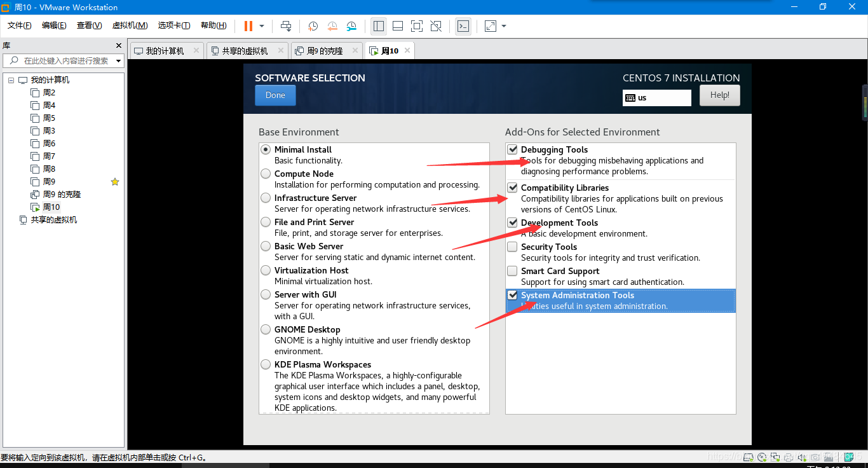This screenshot has width=868, height=468.
Task: Close the library panel with the X icon
Action: 118,45
